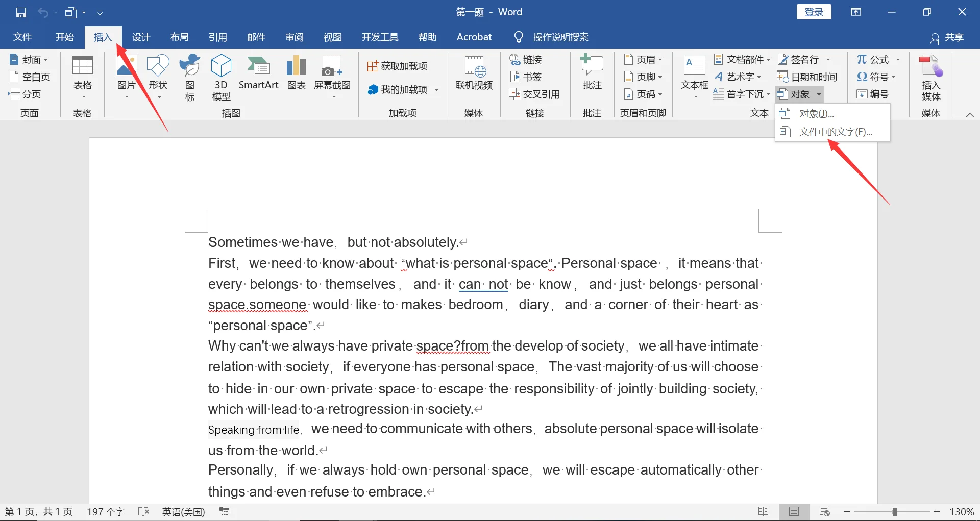Insert numbering (编号)

pos(873,94)
